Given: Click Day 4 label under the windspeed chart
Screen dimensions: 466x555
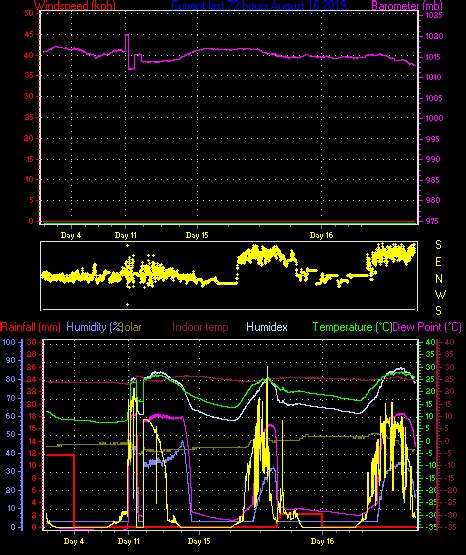Looking at the screenshot, I should [71, 235].
